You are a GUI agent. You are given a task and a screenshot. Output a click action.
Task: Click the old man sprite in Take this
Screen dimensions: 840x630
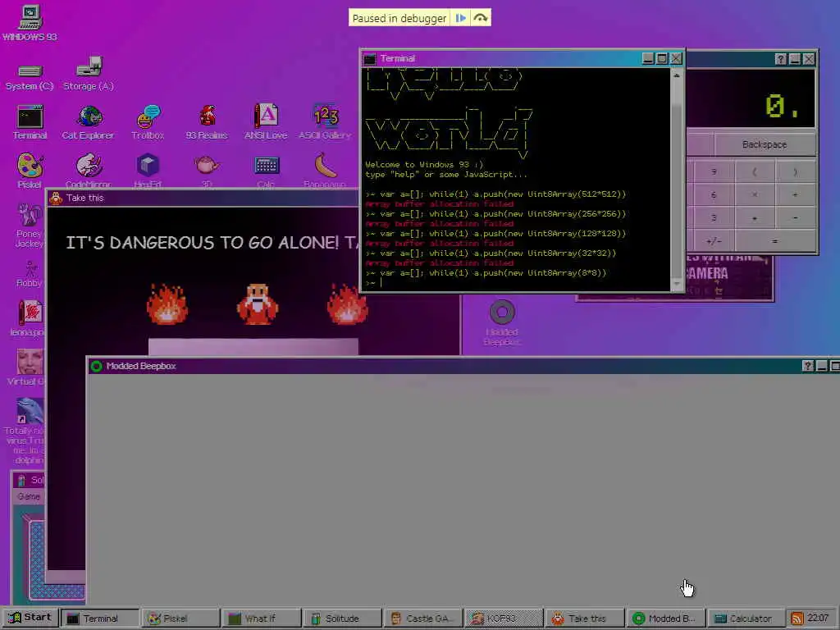coord(257,304)
